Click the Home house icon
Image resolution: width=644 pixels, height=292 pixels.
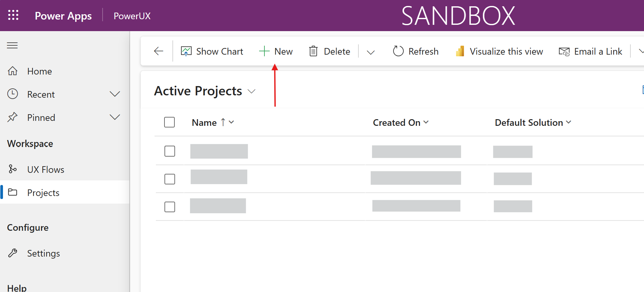(13, 71)
